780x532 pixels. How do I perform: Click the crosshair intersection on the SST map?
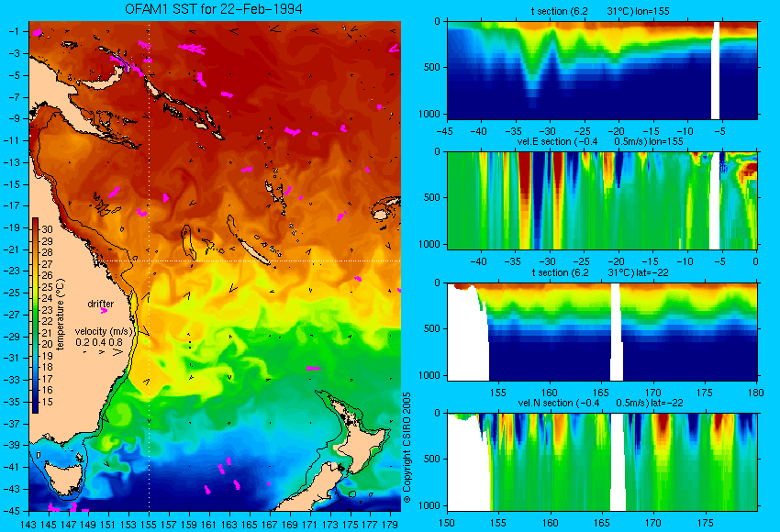click(x=150, y=260)
